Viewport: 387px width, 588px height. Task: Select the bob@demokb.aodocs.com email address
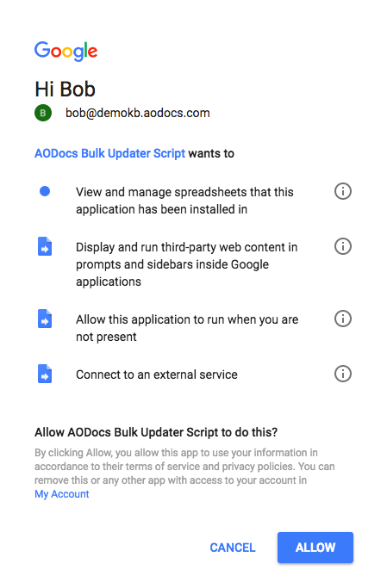(138, 113)
